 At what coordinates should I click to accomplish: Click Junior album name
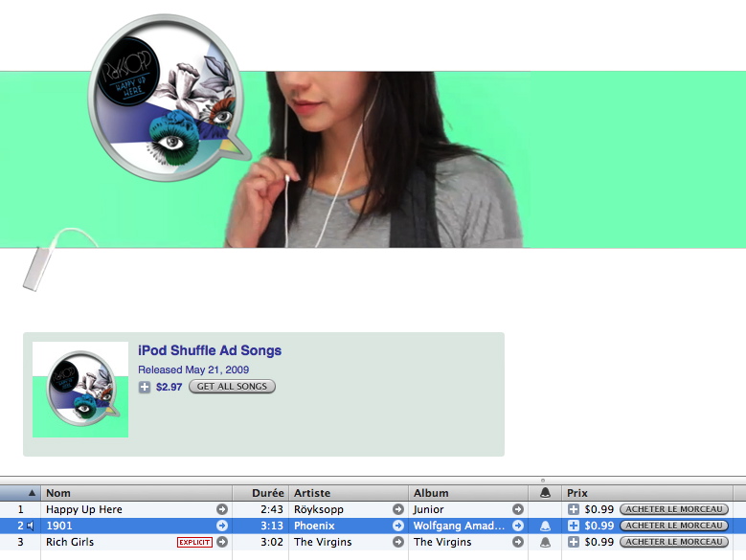click(x=429, y=509)
